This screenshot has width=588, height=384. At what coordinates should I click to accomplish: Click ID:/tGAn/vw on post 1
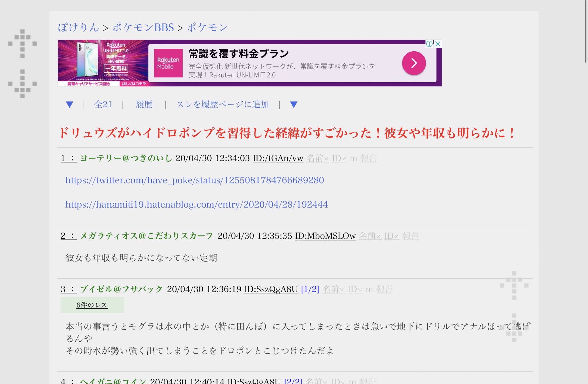pos(278,158)
